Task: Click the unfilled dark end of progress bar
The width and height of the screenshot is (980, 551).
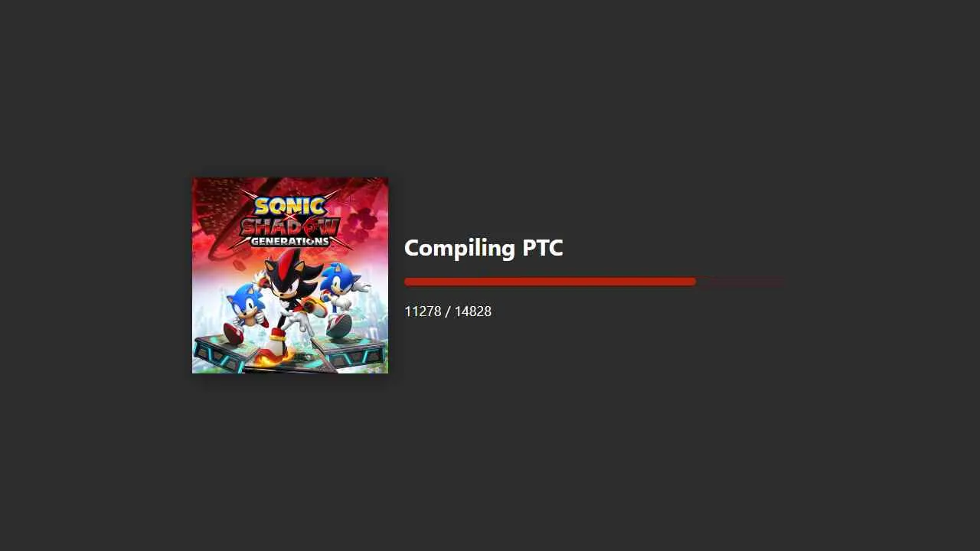Action: (x=740, y=282)
